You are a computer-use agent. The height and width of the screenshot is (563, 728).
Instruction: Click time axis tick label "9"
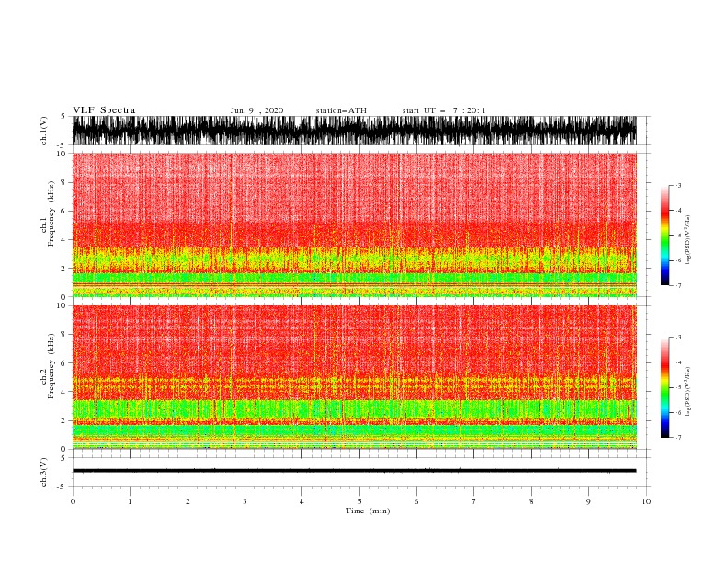click(x=588, y=501)
